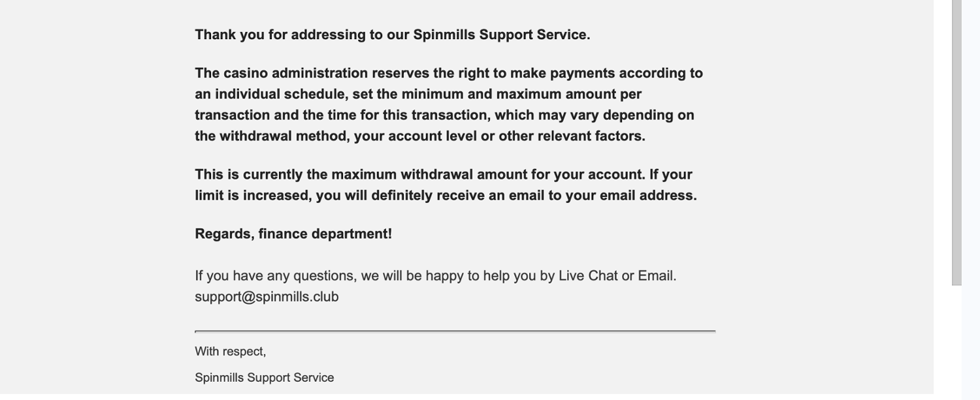Click the scrollbar track below the thumb
The height and width of the screenshot is (400, 980).
[956, 339]
